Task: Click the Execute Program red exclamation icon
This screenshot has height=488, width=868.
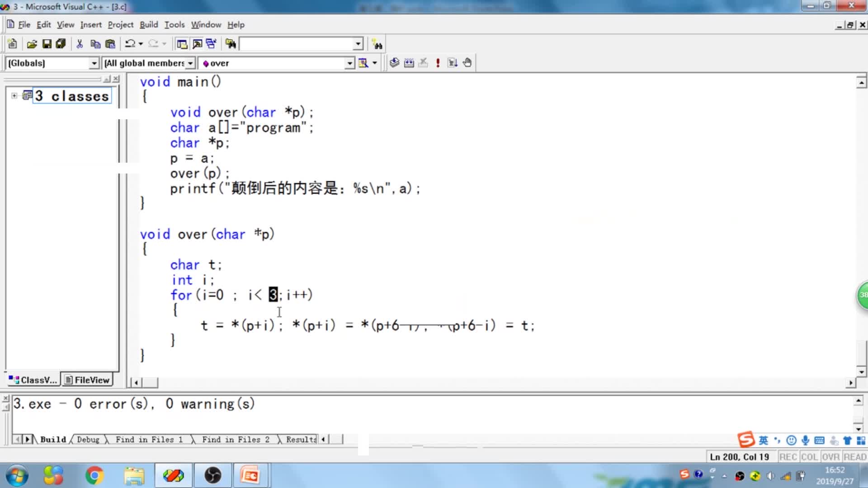Action: click(x=438, y=63)
